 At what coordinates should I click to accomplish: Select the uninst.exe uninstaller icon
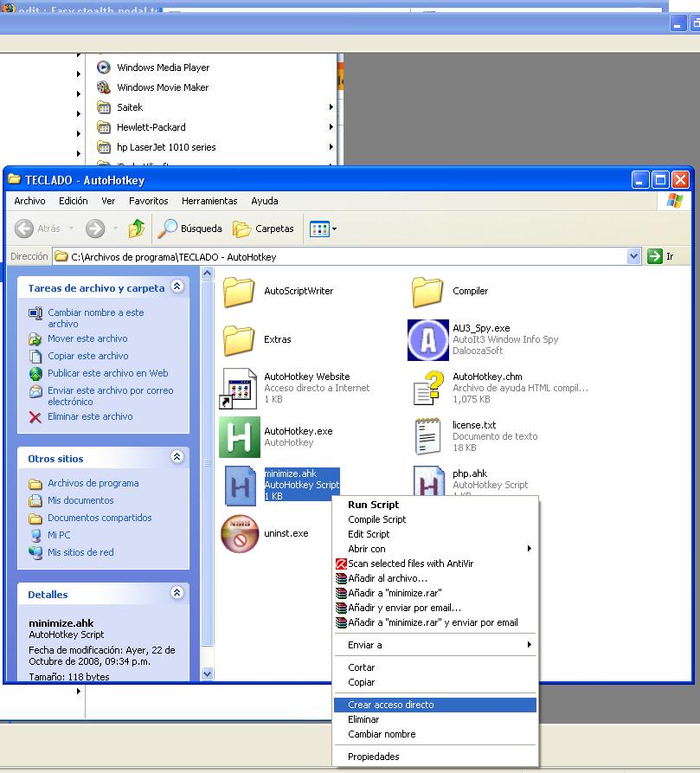click(240, 534)
